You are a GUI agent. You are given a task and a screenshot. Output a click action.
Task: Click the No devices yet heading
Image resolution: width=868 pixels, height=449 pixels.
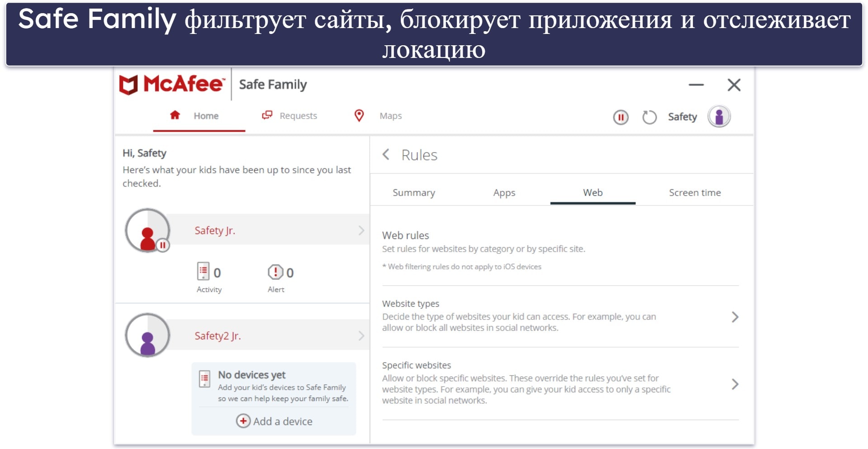pyautogui.click(x=251, y=375)
